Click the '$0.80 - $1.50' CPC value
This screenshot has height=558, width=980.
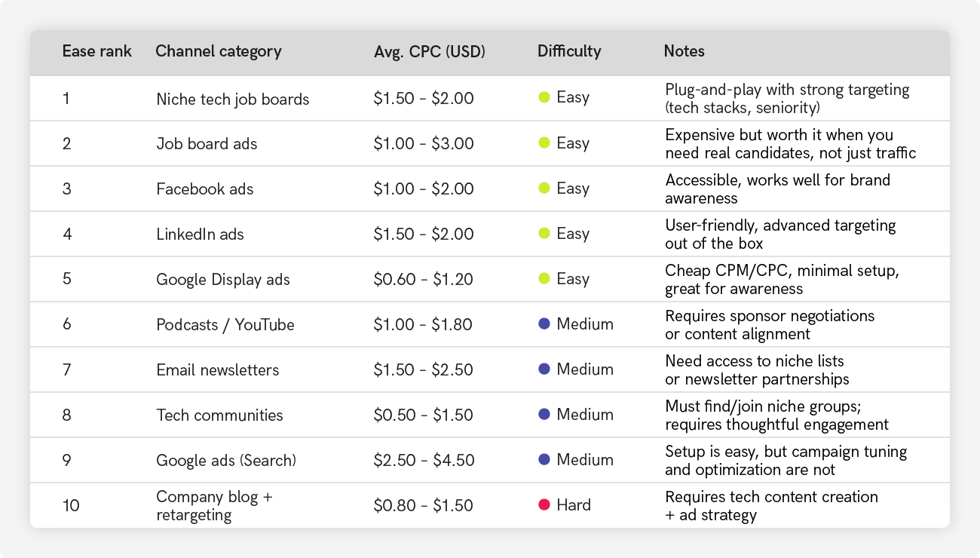pyautogui.click(x=424, y=505)
